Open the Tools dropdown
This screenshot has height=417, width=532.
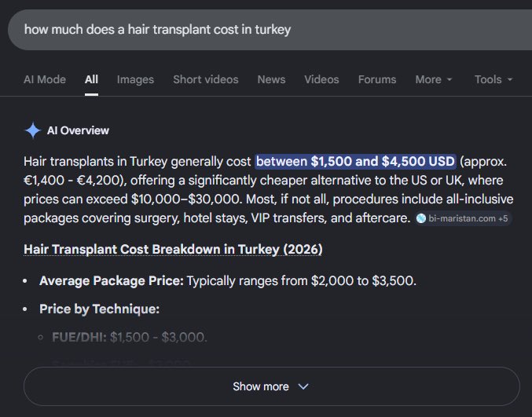[493, 79]
